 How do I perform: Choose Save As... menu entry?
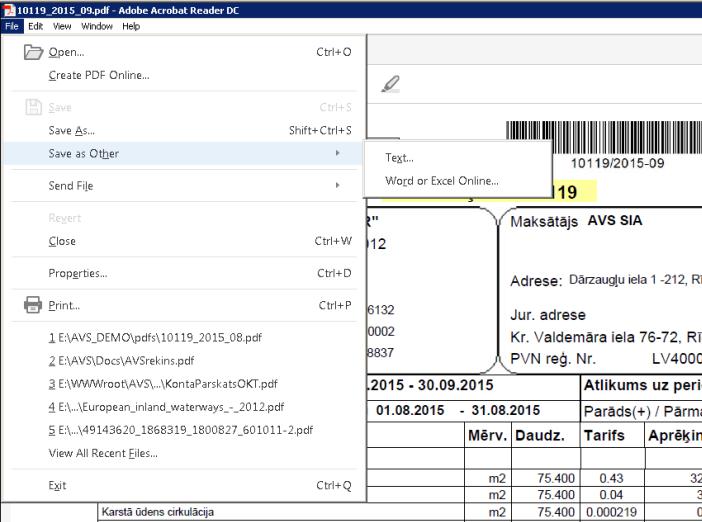(184, 130)
